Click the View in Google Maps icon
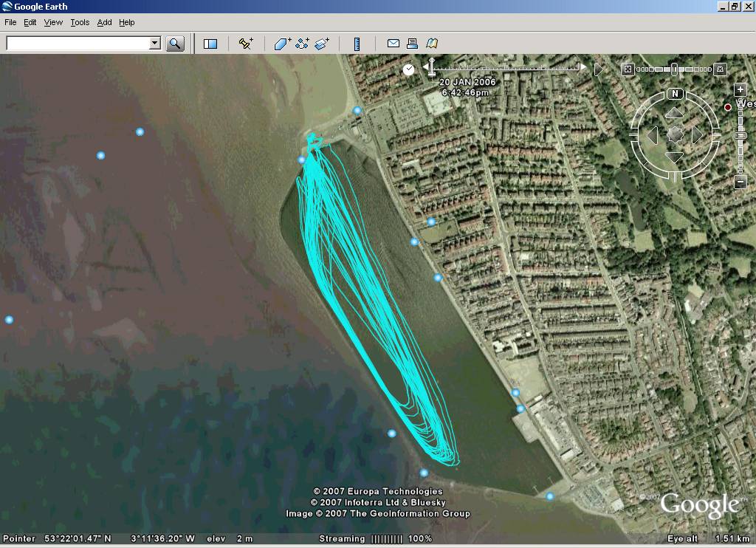The image size is (756, 548). tap(433, 44)
